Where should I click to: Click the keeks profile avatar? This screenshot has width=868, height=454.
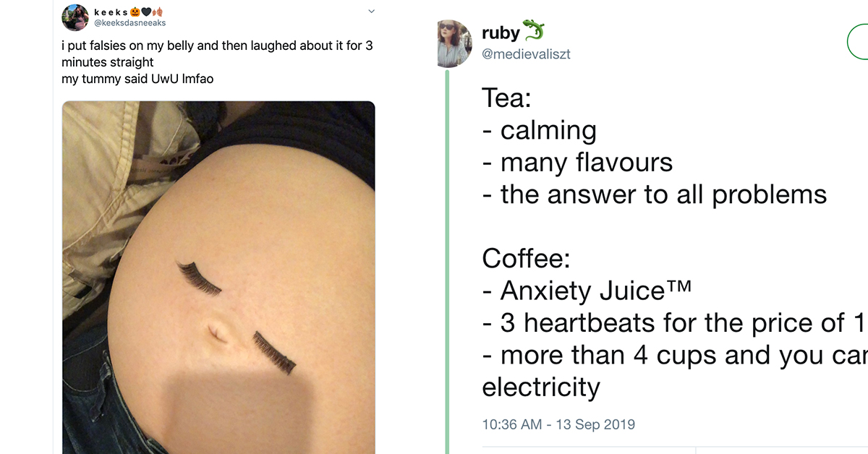[x=75, y=17]
